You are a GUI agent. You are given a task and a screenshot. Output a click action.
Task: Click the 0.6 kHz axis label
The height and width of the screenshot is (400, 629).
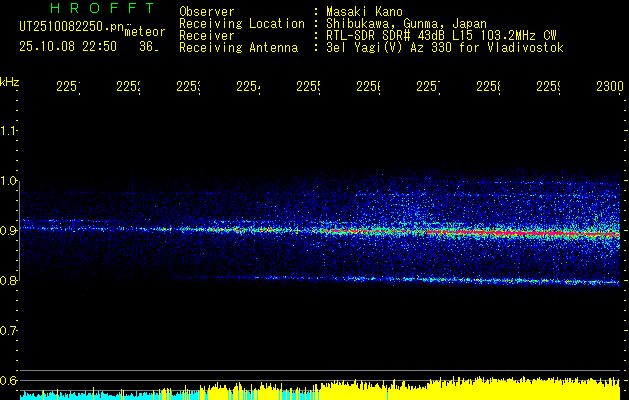pyautogui.click(x=8, y=380)
